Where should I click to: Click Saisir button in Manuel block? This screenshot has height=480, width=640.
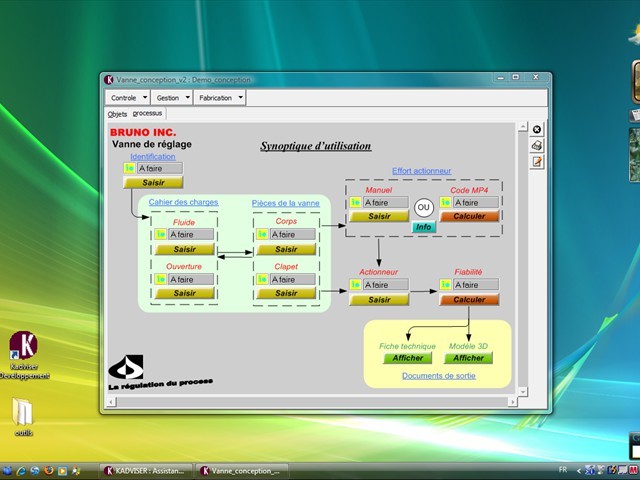[379, 216]
